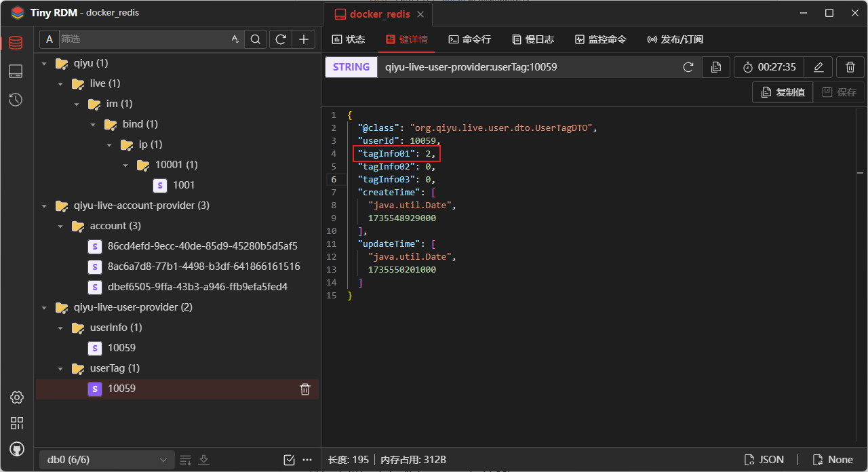868x472 pixels.
Task: Open the None decode selector
Action: pyautogui.click(x=831, y=460)
